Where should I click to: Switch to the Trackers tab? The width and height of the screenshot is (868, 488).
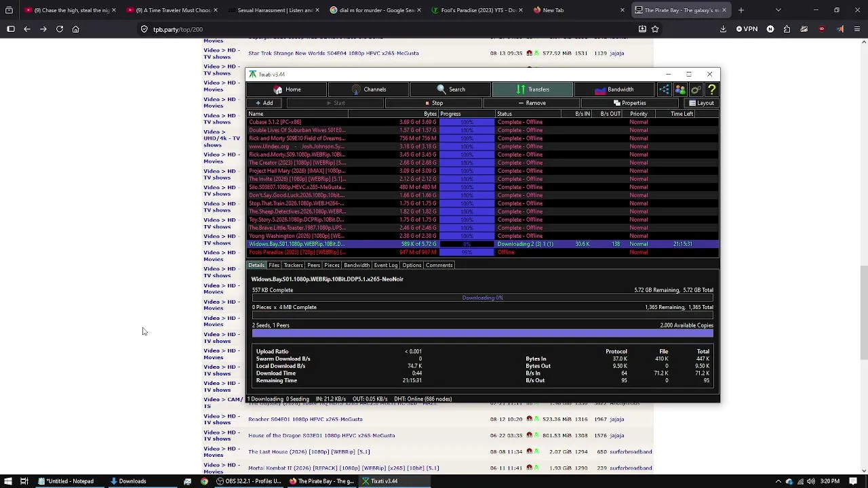(293, 265)
